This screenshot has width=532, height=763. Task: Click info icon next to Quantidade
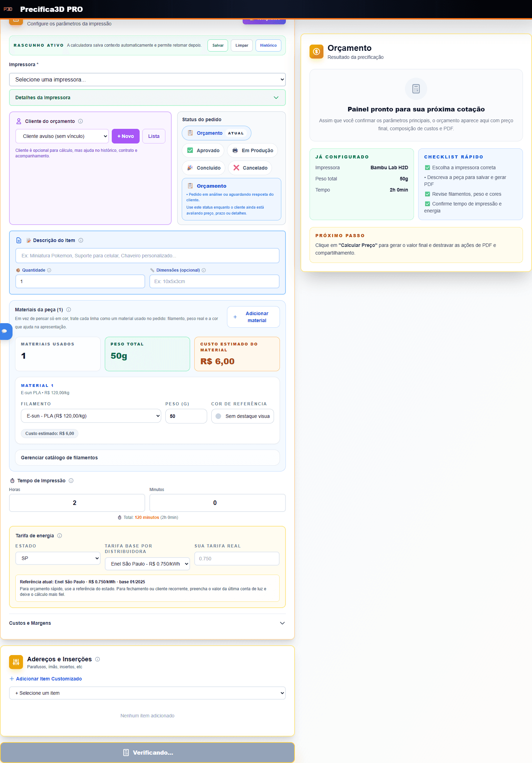[49, 270]
